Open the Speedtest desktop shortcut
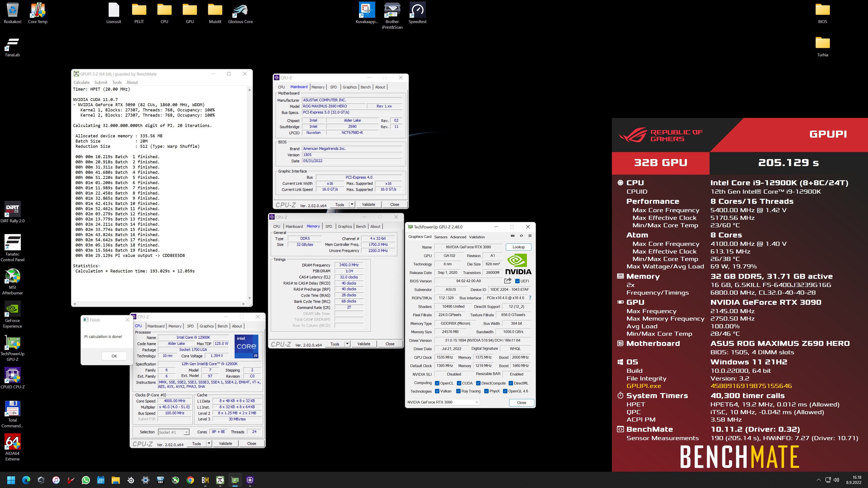 417,14
